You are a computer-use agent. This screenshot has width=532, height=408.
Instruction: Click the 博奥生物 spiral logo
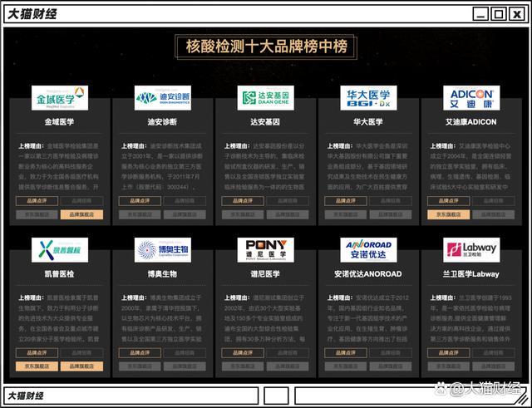pos(163,249)
